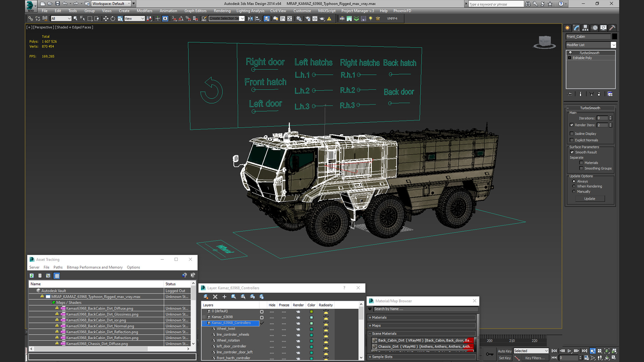
Task: Collapse Scene Materials group in Material Browser
Action: point(370,334)
